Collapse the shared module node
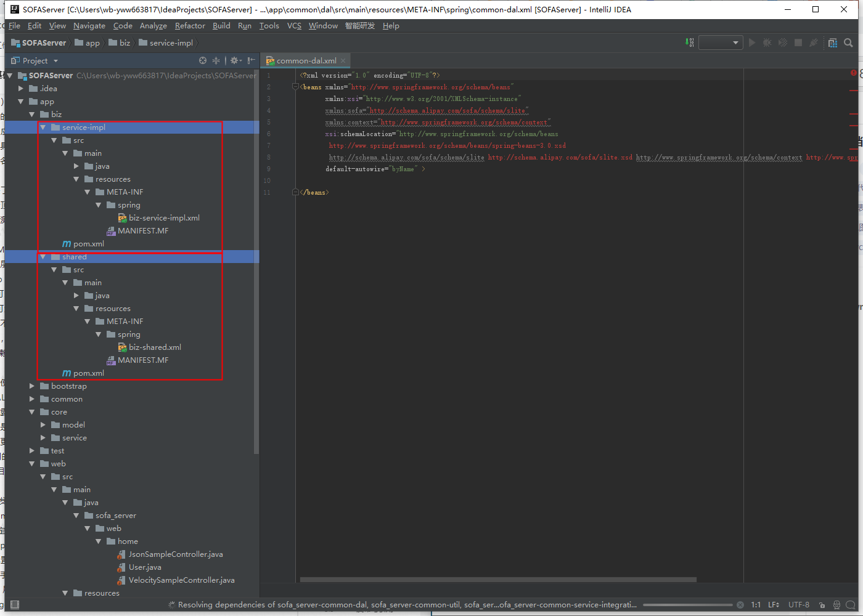Image resolution: width=863 pixels, height=616 pixels. 43,257
